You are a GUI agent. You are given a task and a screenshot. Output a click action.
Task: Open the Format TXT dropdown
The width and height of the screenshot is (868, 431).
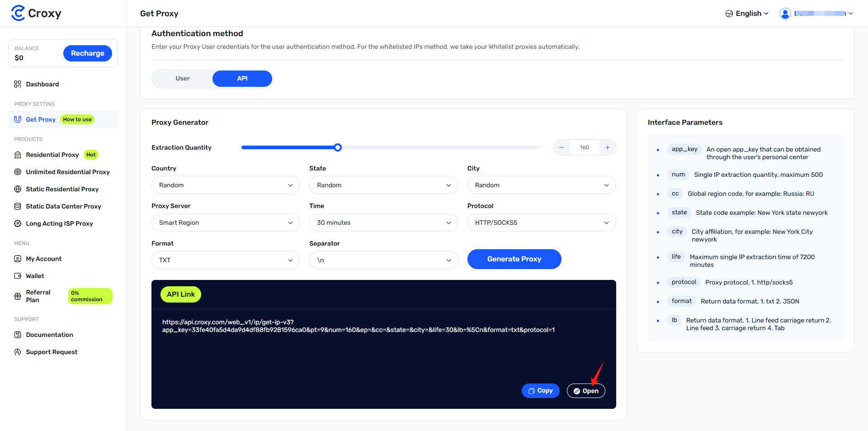[x=226, y=260]
